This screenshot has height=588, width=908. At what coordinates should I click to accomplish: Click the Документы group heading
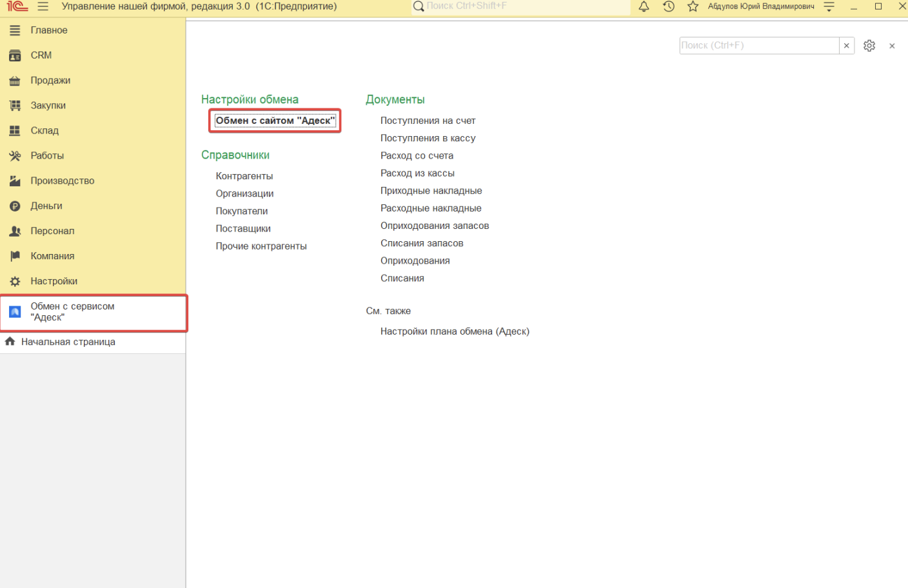coord(395,99)
